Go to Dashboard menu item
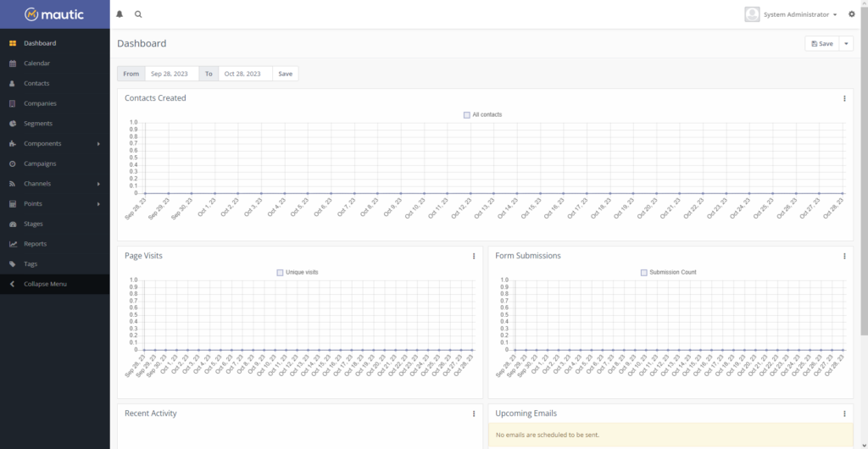Screen dimensions: 868x449 tap(40, 43)
